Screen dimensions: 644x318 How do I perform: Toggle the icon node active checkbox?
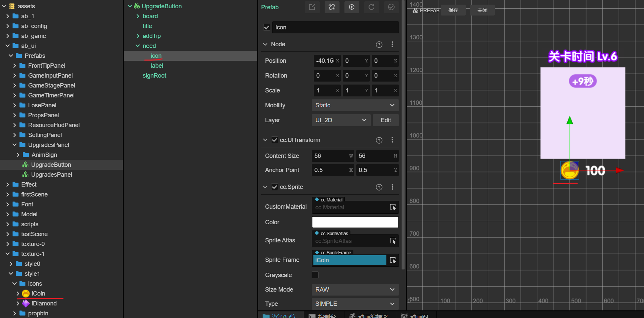(x=267, y=27)
